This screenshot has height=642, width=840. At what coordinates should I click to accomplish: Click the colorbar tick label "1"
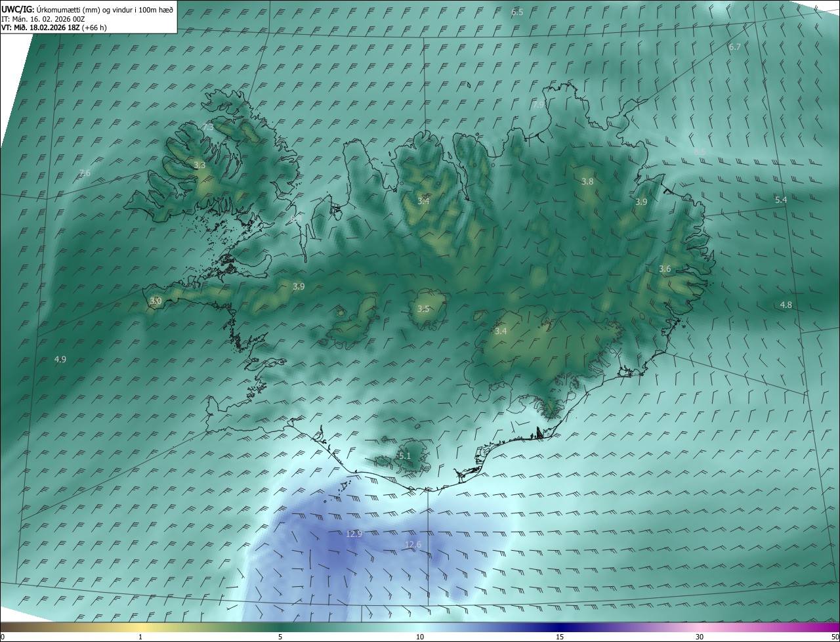pyautogui.click(x=140, y=637)
